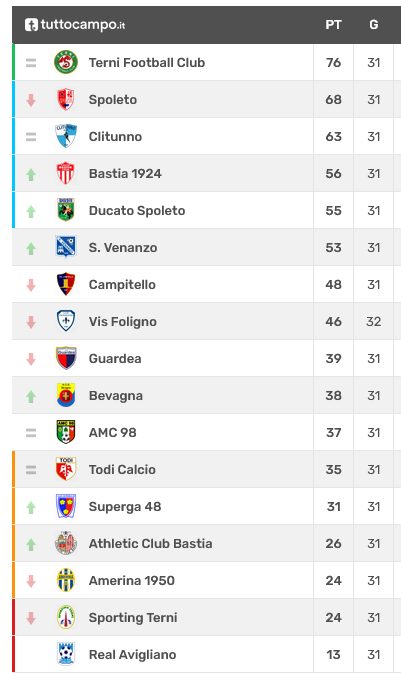401x687 pixels.
Task: Click the tuttocampo.it logo in the header
Action: (75, 25)
